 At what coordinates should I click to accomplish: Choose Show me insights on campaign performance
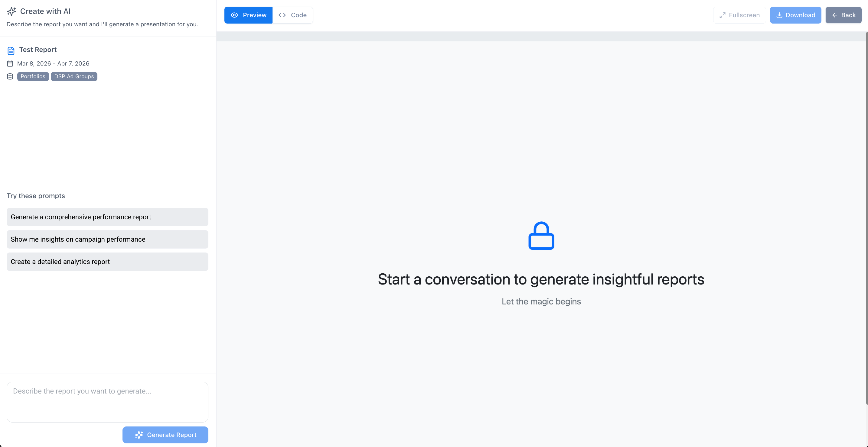click(x=107, y=239)
